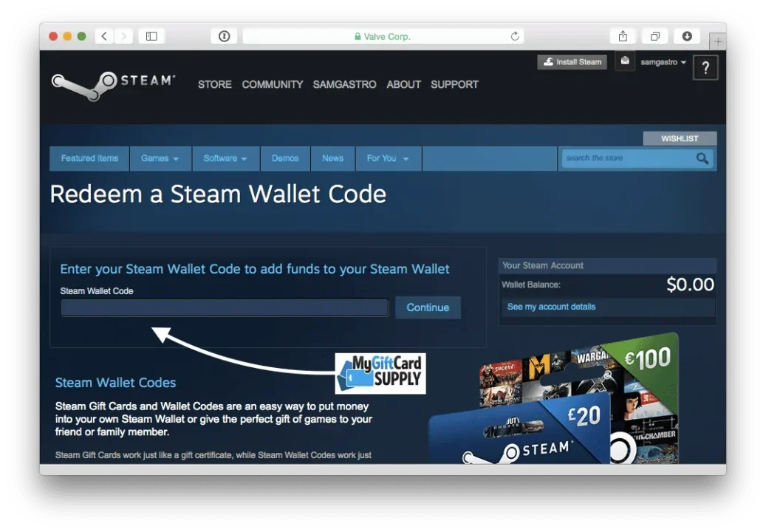Reload the page with the refresh icon
The width and height of the screenshot is (766, 532).
click(x=515, y=36)
